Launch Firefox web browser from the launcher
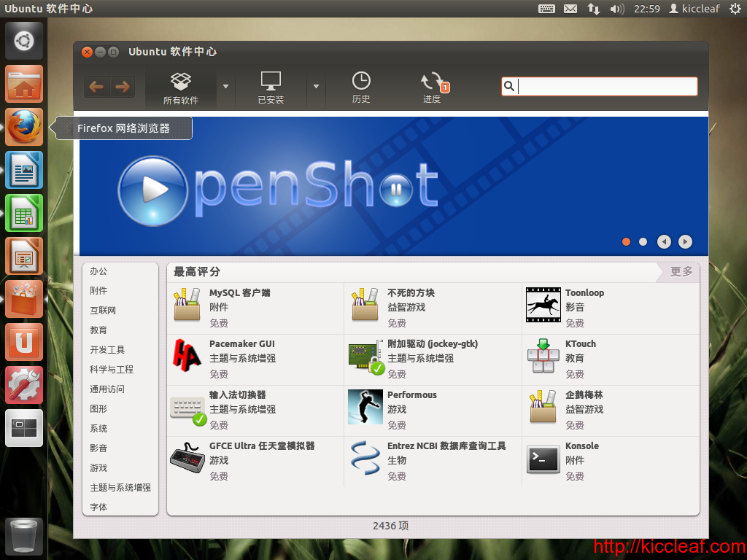 click(24, 127)
